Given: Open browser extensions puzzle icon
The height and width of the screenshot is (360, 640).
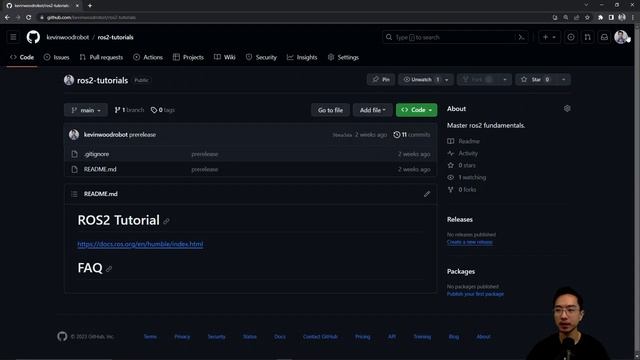Looking at the screenshot, I should [600, 17].
